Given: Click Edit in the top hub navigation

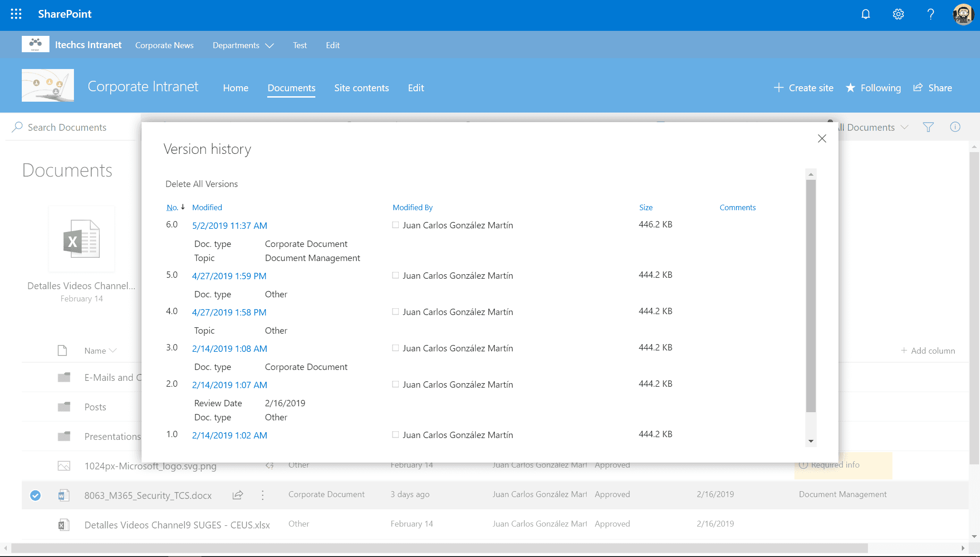Looking at the screenshot, I should (x=333, y=45).
